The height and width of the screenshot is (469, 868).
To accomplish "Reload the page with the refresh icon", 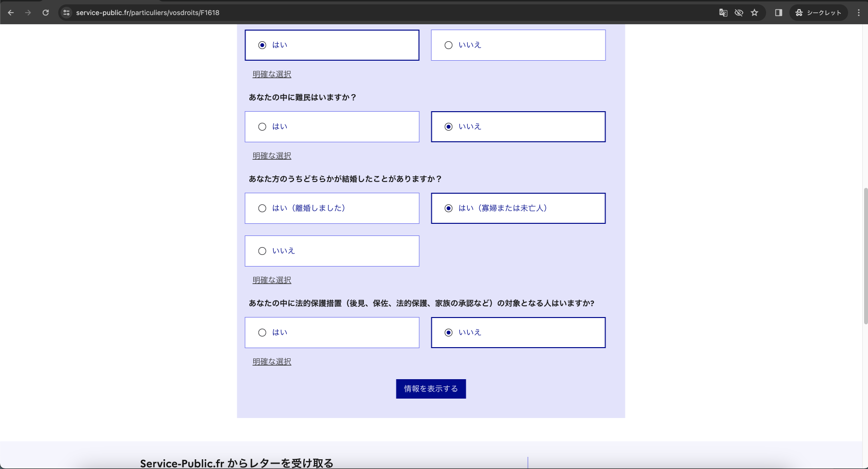I will tap(46, 13).
